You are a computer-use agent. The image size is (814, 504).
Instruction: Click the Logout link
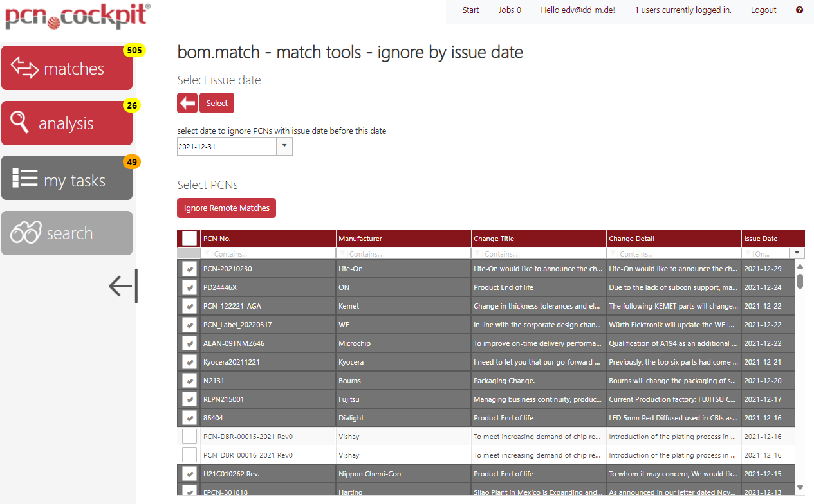763,10
